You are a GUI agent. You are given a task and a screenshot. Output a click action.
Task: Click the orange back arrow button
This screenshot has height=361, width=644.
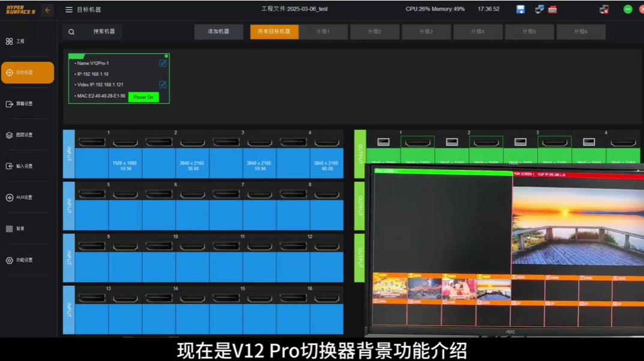point(47,10)
